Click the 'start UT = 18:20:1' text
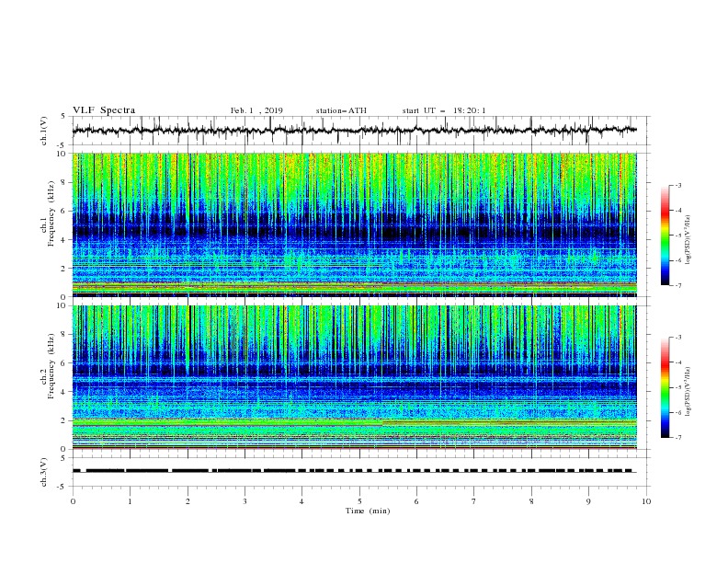Screen dimensions: 728x563 click(444, 110)
